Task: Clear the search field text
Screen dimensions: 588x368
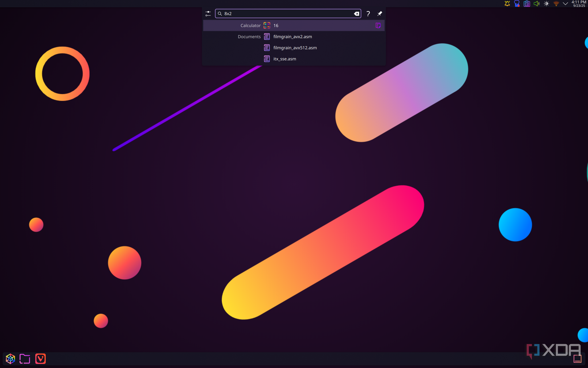Action: tap(356, 14)
